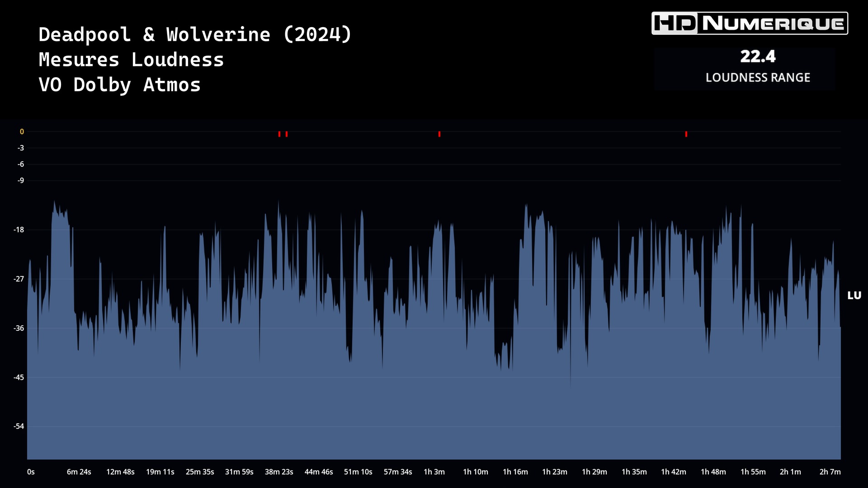Click the 1h 29m time label

click(594, 472)
